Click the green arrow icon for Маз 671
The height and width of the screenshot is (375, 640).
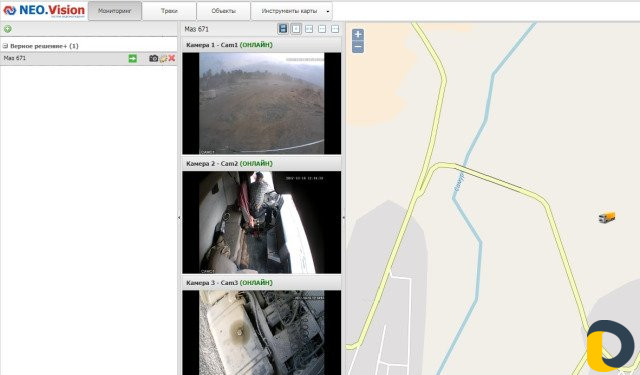click(x=133, y=58)
